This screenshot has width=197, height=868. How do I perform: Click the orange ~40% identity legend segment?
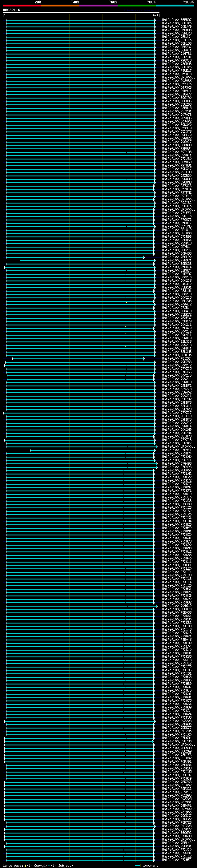[x=60, y=6]
